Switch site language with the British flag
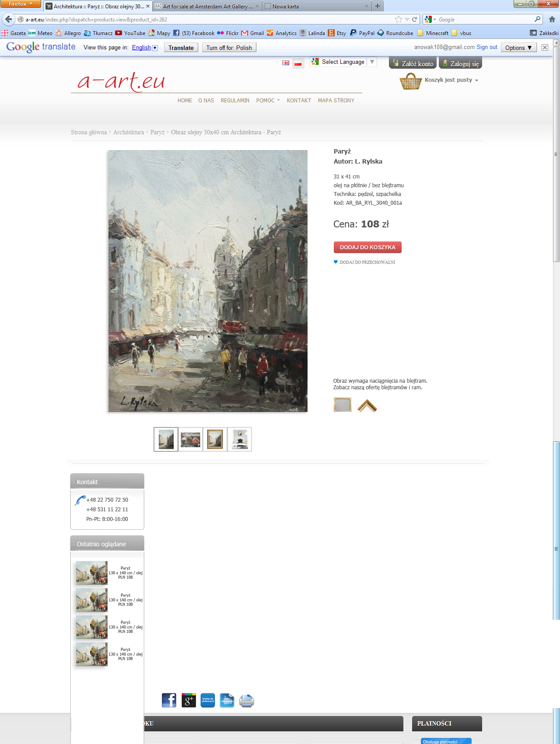The height and width of the screenshot is (744, 560). click(x=286, y=63)
